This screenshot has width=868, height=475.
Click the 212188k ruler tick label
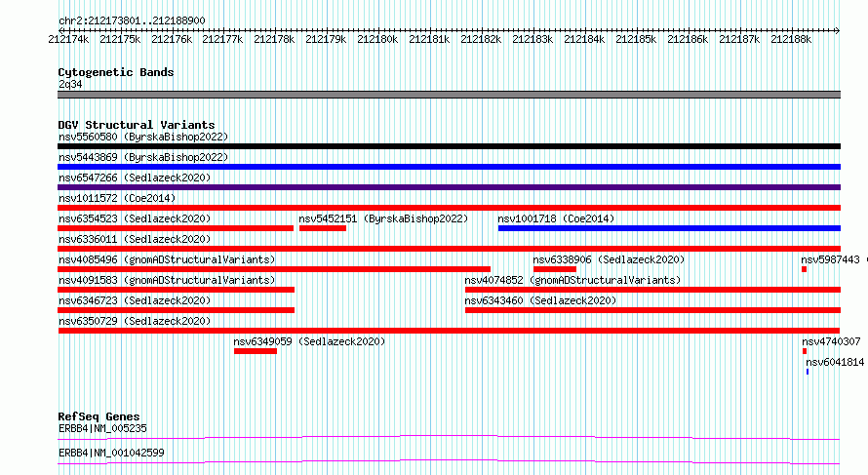(791, 39)
